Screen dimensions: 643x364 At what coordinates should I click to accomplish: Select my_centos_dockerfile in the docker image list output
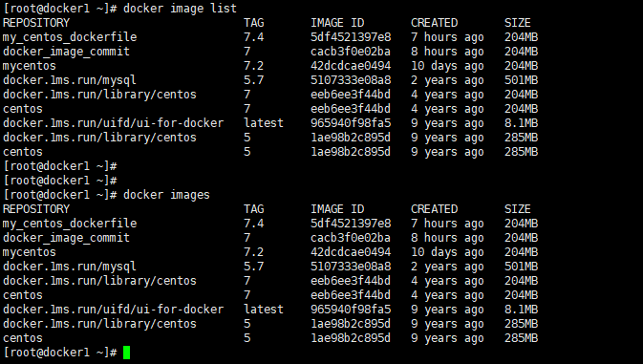point(70,37)
